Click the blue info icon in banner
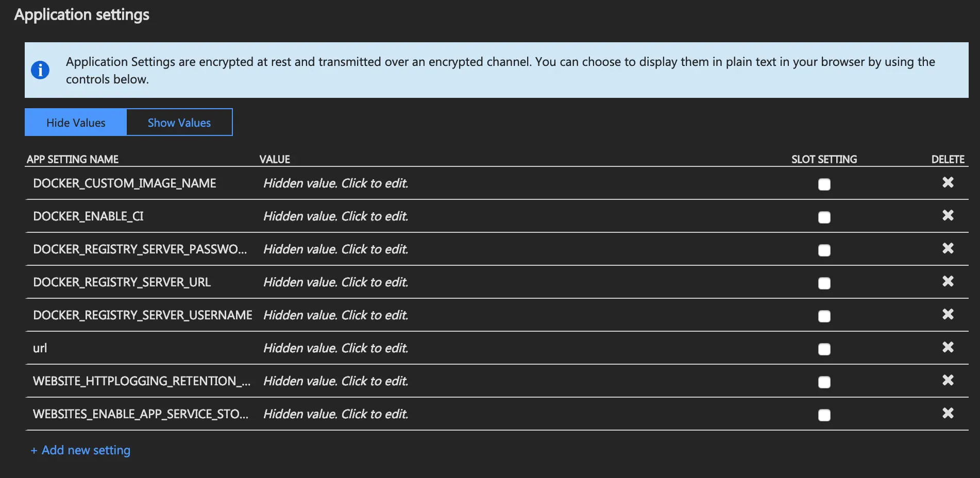 click(x=40, y=70)
